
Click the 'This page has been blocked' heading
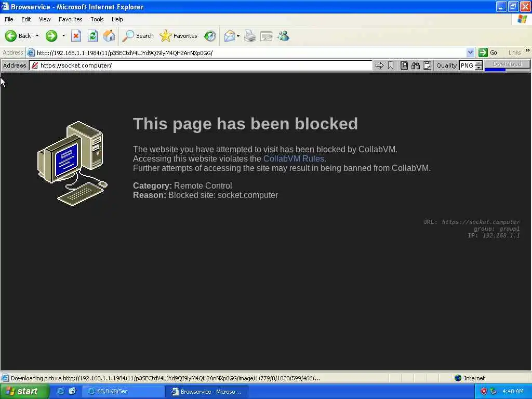(245, 124)
